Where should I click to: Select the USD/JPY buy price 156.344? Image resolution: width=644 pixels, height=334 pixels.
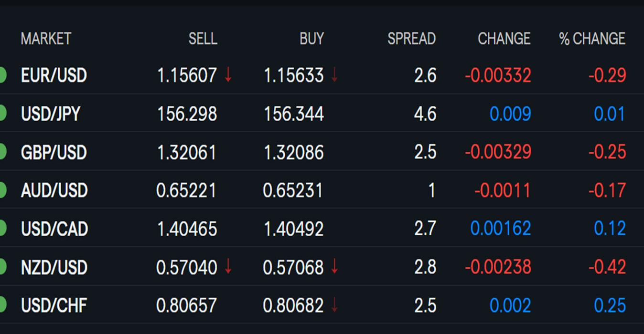pyautogui.click(x=294, y=114)
